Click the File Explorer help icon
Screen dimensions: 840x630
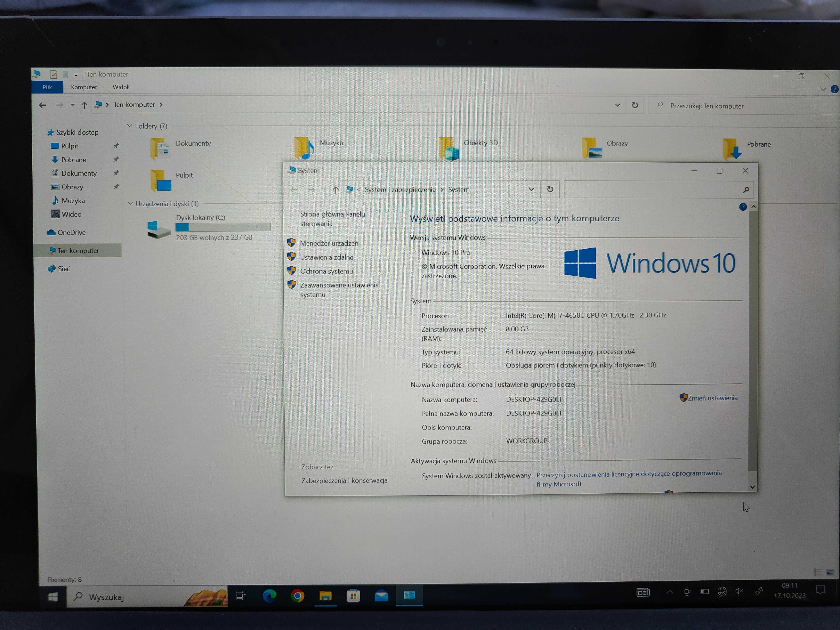pyautogui.click(x=834, y=89)
